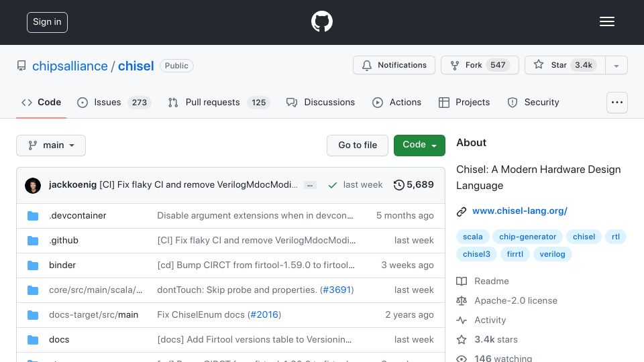The image size is (644, 362).
Task: Click the docs folder icon
Action: point(33,340)
